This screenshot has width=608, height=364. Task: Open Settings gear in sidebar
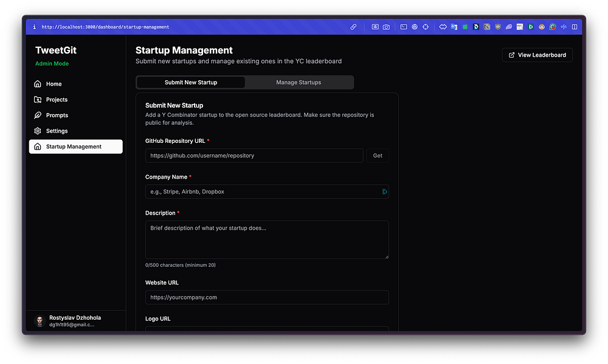pos(38,131)
